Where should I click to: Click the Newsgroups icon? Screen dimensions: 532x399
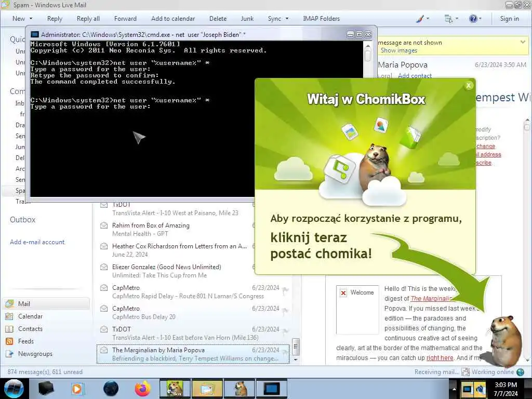click(x=9, y=354)
